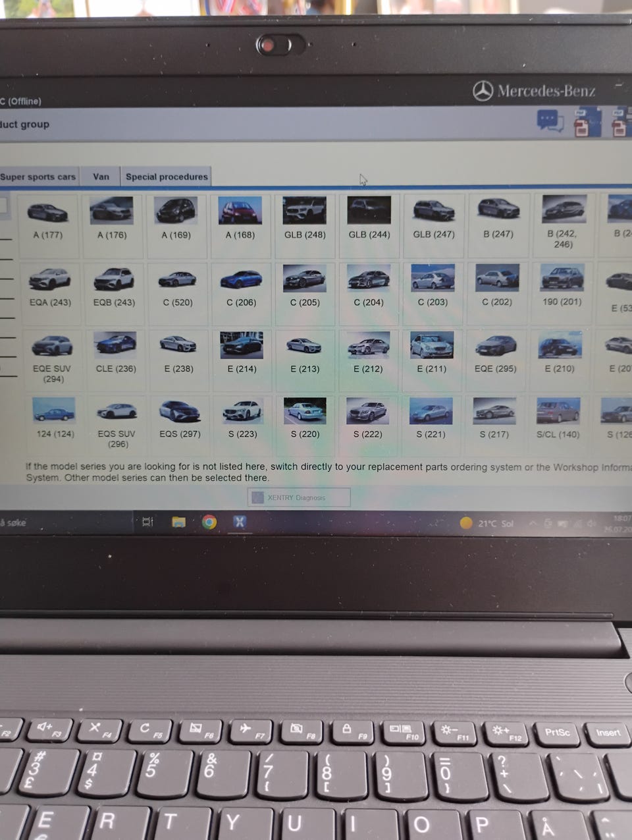Select the EQB (243) model series
The height and width of the screenshot is (840, 632).
pos(114,293)
